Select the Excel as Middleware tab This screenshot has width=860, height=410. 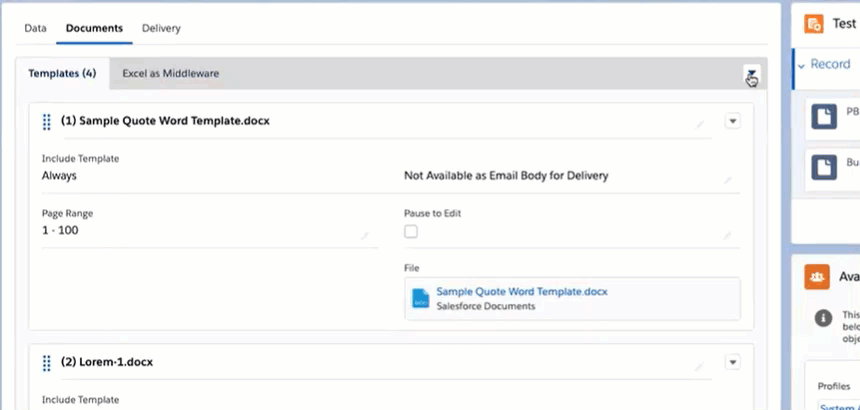(170, 73)
